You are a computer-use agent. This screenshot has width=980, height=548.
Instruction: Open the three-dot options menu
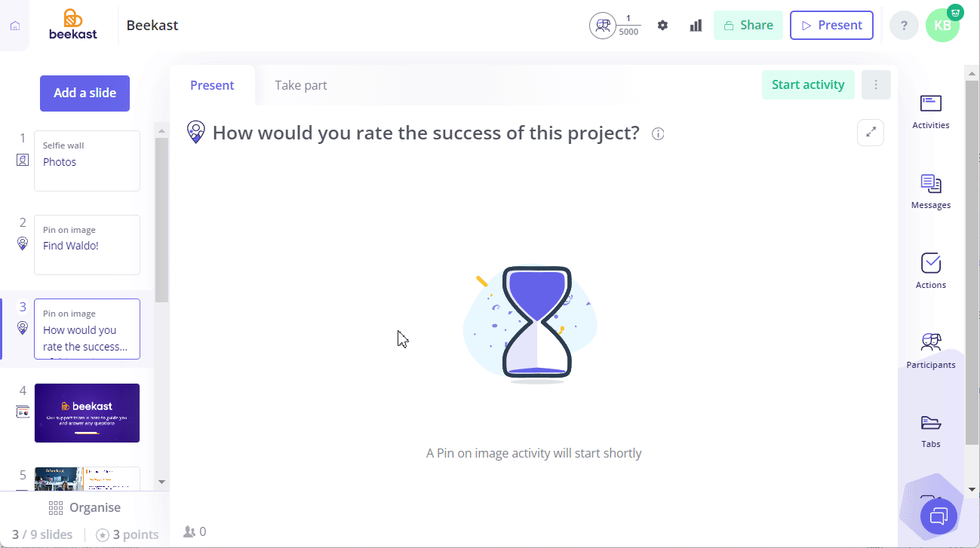click(x=876, y=85)
